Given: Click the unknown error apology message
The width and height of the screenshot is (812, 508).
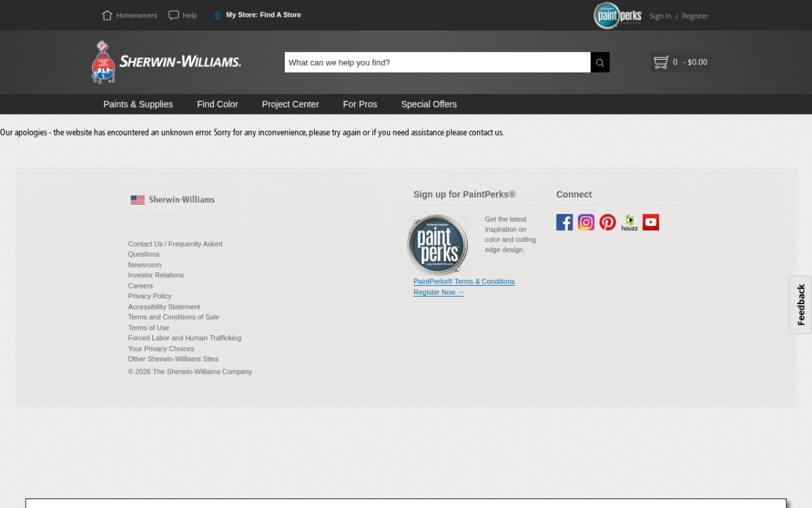Looking at the screenshot, I should [x=252, y=133].
